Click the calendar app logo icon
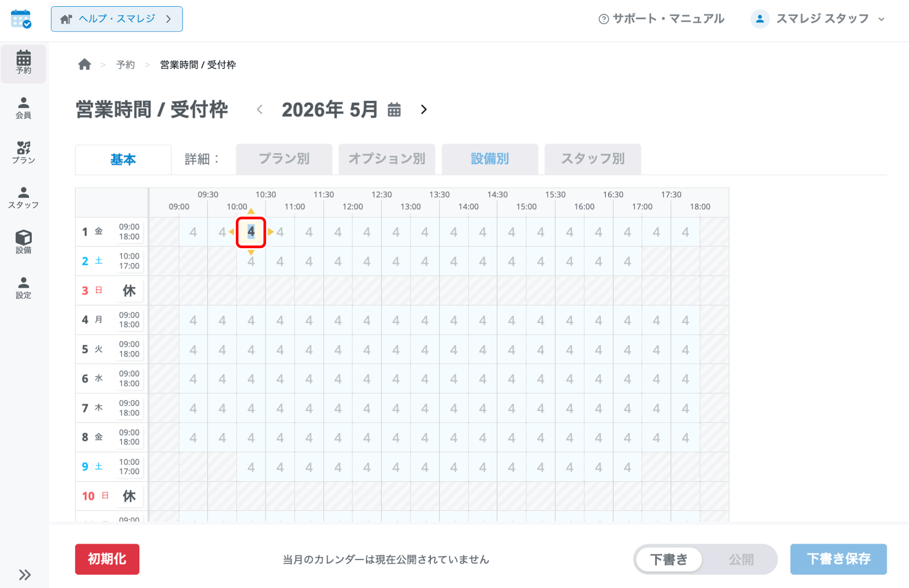The width and height of the screenshot is (909, 588). tap(21, 19)
